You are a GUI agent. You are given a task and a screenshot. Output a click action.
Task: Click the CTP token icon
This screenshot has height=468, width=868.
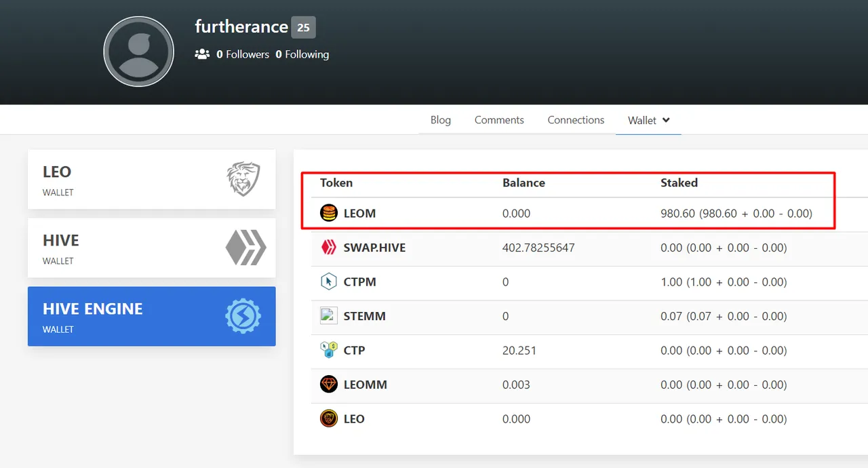coord(329,350)
